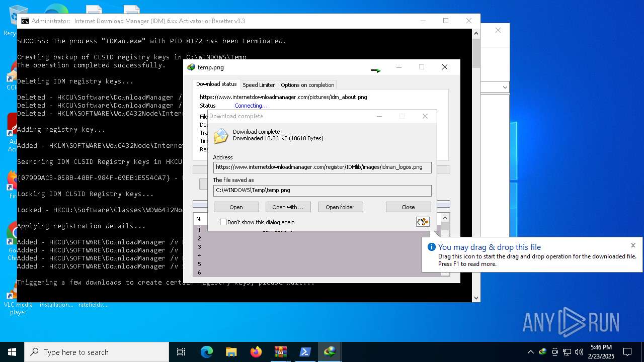This screenshot has height=362, width=644.
Task: Click the IDM icon in temp.png title bar
Action: (x=191, y=67)
